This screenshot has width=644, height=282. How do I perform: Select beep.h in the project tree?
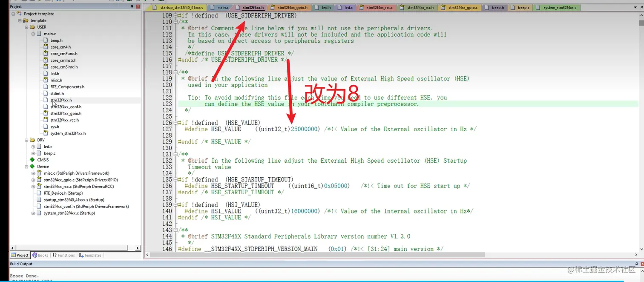click(56, 40)
